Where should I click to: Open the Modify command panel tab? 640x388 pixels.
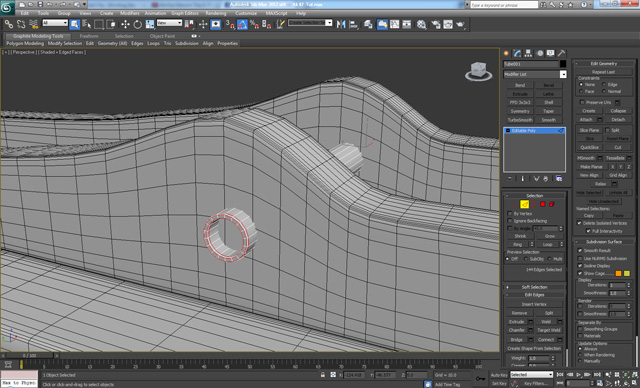517,53
